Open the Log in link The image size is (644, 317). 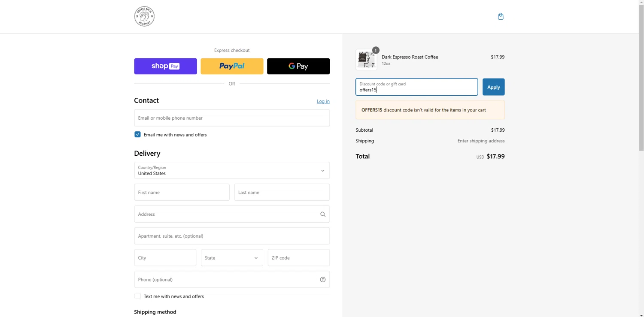[x=323, y=101]
